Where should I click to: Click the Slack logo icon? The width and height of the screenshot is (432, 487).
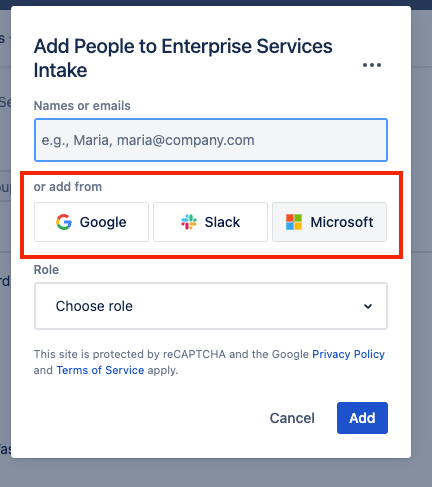click(189, 222)
